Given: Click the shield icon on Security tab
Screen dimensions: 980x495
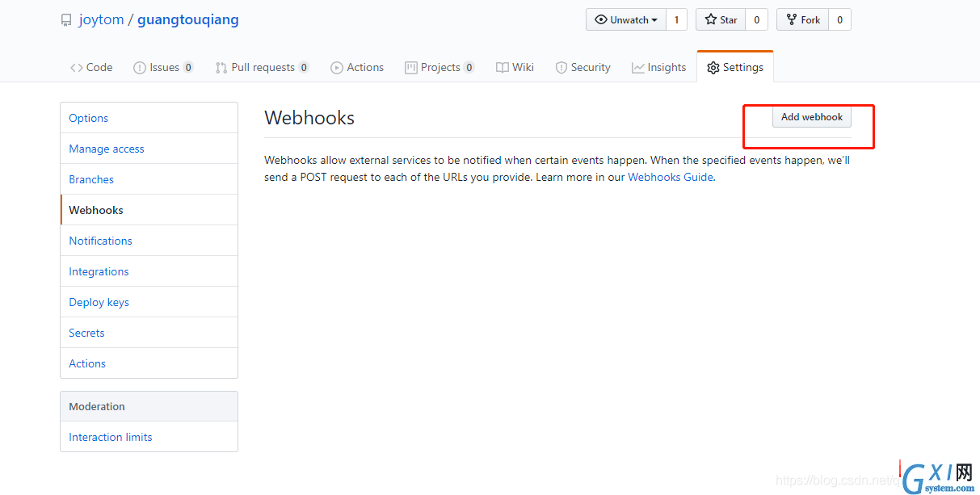Looking at the screenshot, I should click(562, 68).
